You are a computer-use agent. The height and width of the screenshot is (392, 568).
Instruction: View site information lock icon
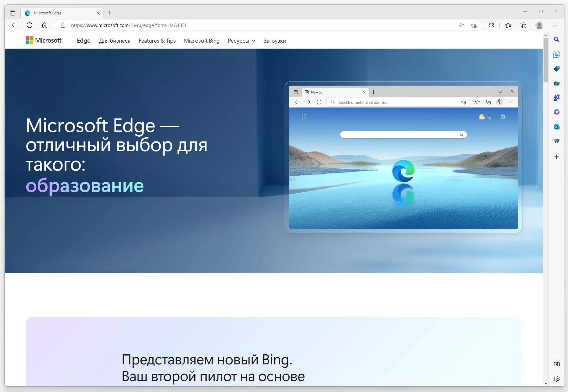[63, 25]
